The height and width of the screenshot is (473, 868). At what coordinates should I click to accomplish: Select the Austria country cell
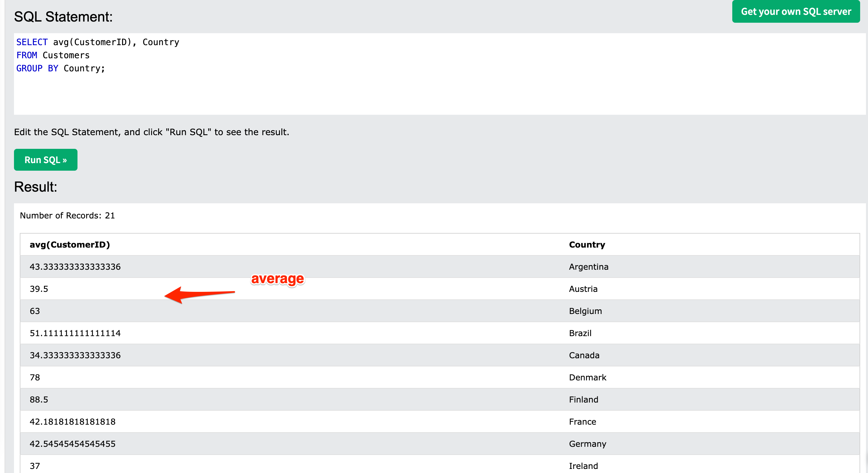pyautogui.click(x=583, y=289)
